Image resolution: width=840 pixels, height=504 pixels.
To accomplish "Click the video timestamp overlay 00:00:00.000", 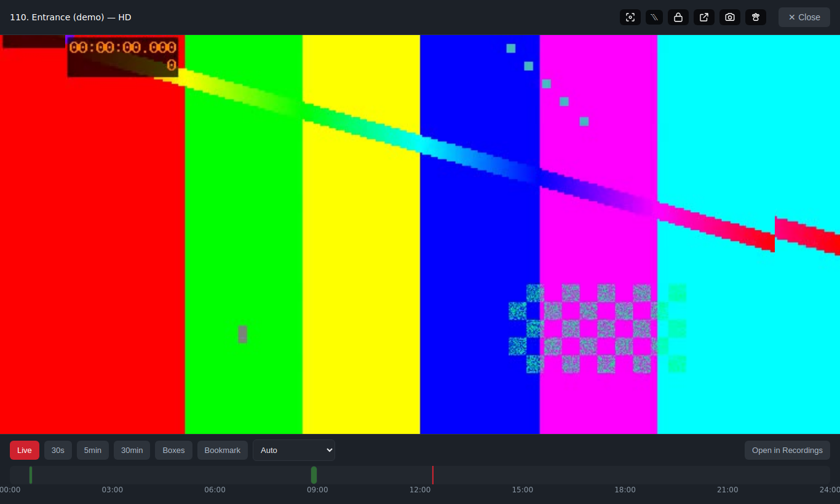I will tap(123, 48).
